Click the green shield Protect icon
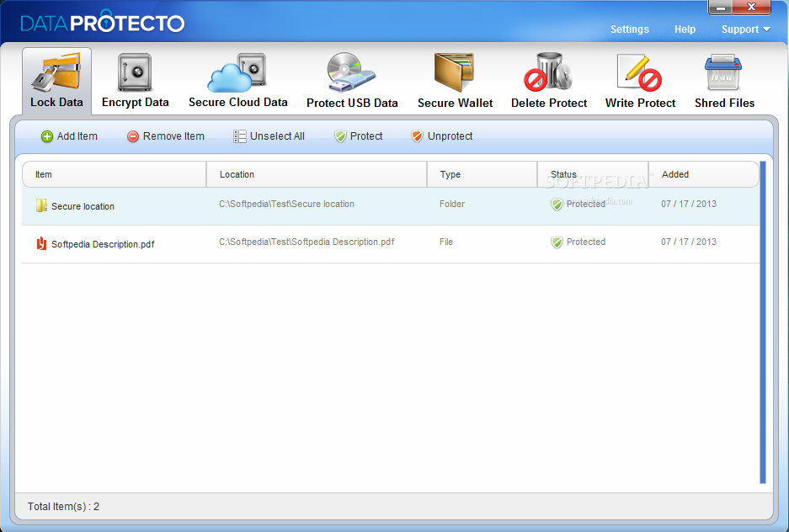Viewport: 789px width, 532px height. [x=341, y=136]
